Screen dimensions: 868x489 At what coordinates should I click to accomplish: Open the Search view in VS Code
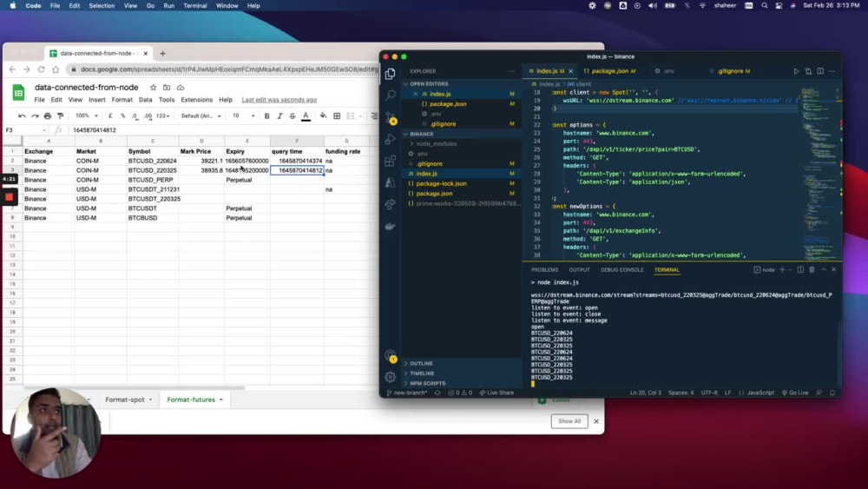391,96
